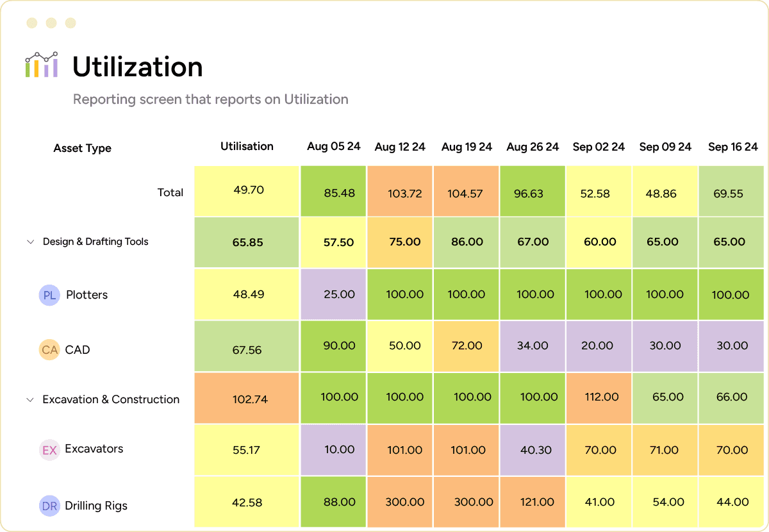Click the first yellow window control dot
This screenshot has height=532, width=769.
point(31,22)
